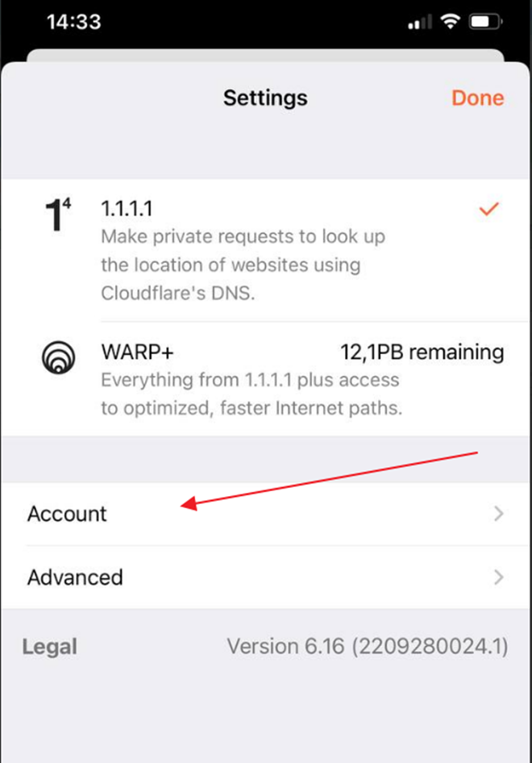Tap the cellular signal bars icon

(x=420, y=22)
